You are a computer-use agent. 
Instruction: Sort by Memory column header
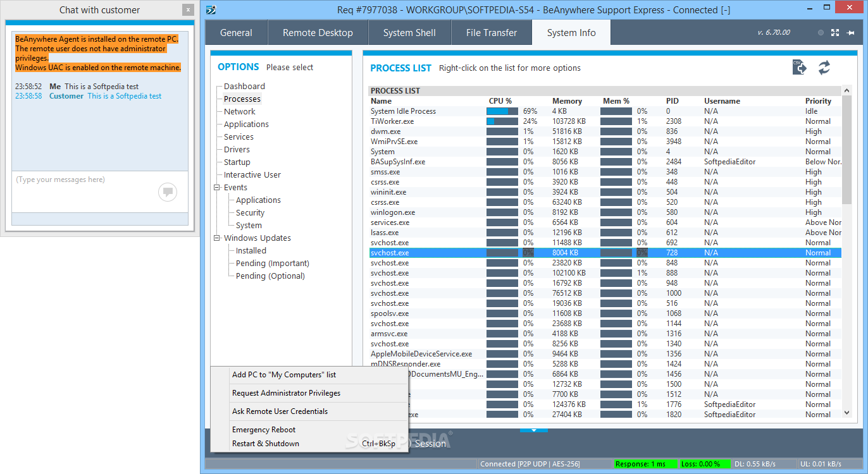click(x=567, y=101)
